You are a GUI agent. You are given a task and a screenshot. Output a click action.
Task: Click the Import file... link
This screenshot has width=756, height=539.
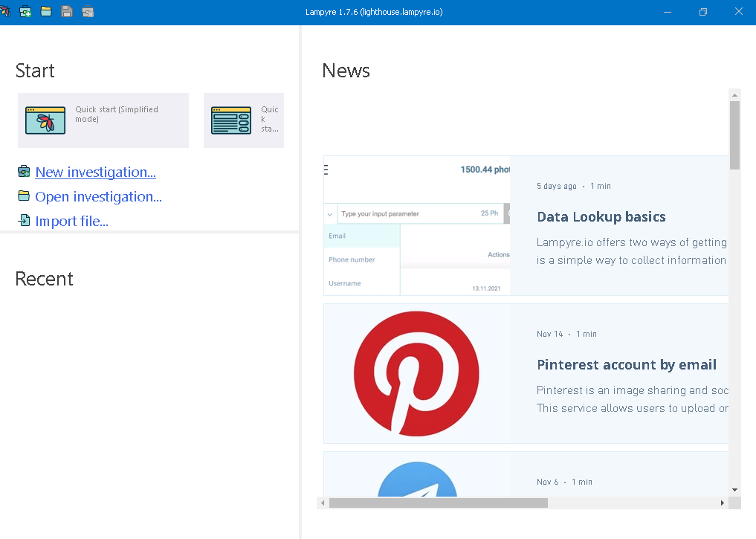click(72, 222)
